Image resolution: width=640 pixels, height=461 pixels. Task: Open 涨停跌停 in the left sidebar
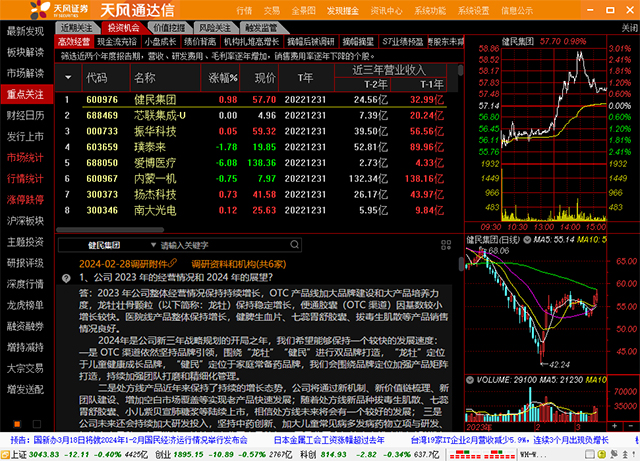pos(25,200)
